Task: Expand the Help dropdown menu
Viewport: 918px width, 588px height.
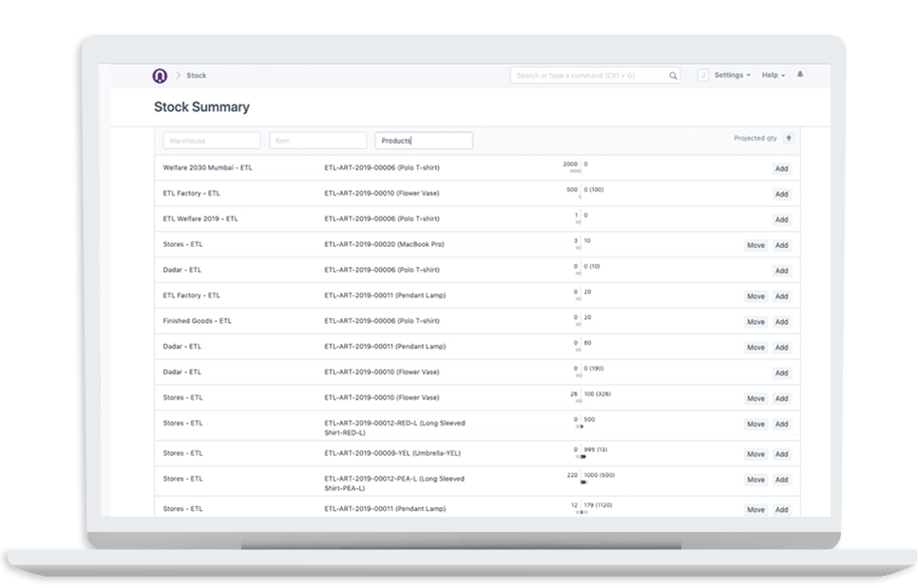Action: click(x=773, y=76)
